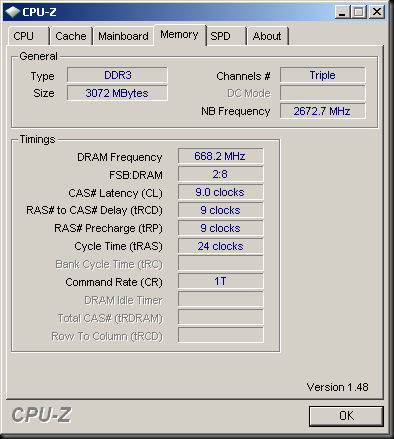Image resolution: width=394 pixels, height=439 pixels.
Task: Maximize the CPU-Z window
Action: [359, 12]
